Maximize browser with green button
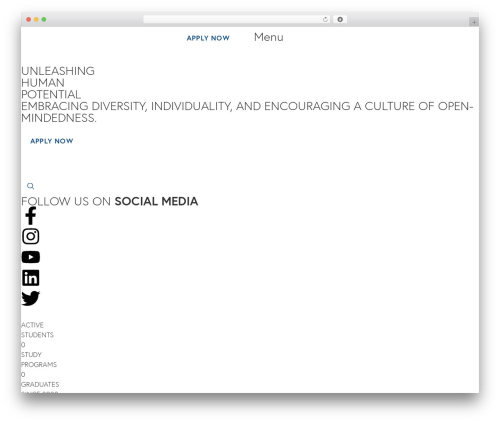Viewport: 500px width, 423px height. (x=44, y=19)
